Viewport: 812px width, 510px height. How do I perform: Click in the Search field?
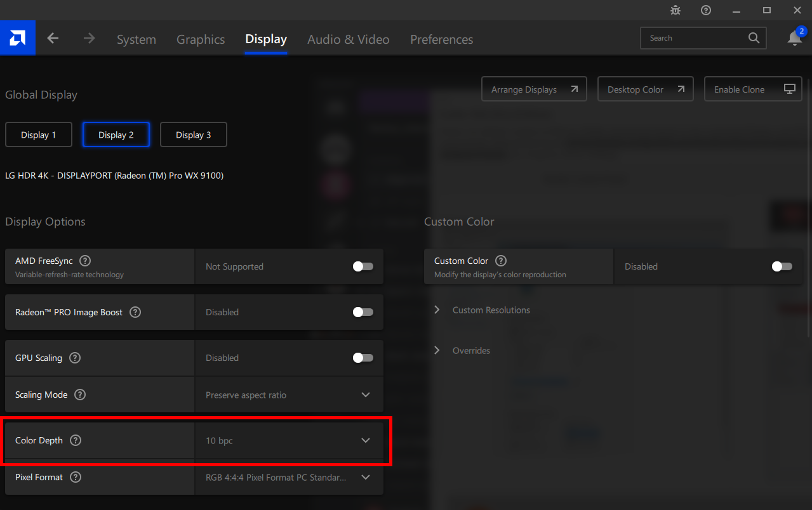tap(695, 38)
